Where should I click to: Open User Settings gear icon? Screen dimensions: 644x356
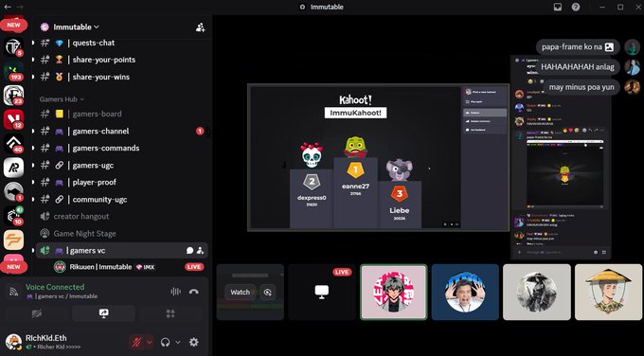[x=194, y=342]
